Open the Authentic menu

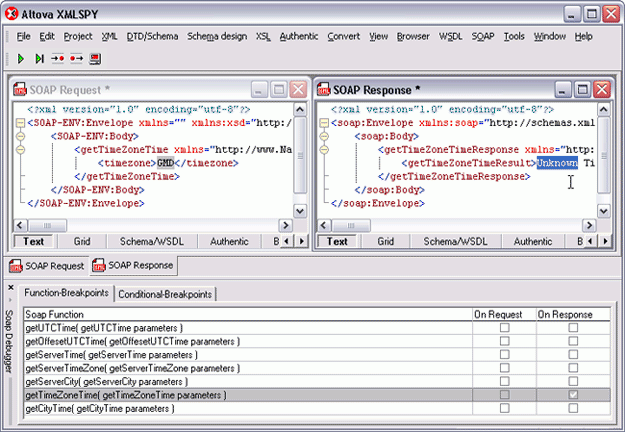[x=299, y=36]
